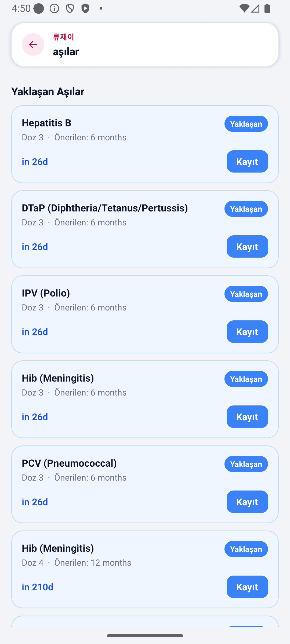
Task: Tap the 류재이 profile name in header
Action: coord(63,37)
